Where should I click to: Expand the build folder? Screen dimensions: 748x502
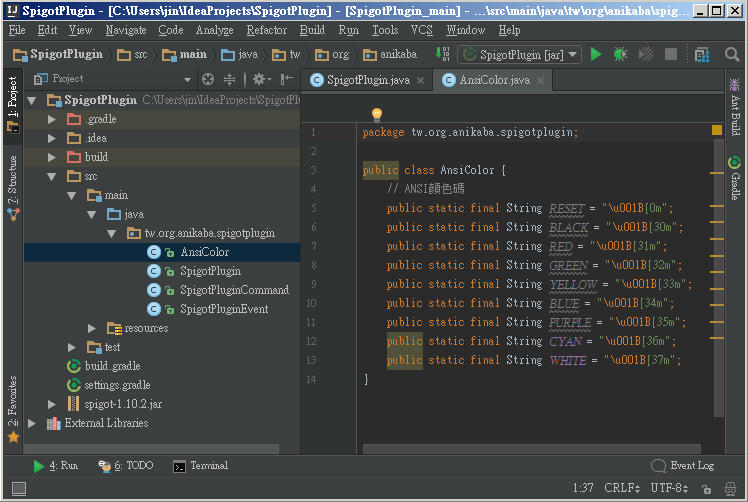[x=52, y=157]
